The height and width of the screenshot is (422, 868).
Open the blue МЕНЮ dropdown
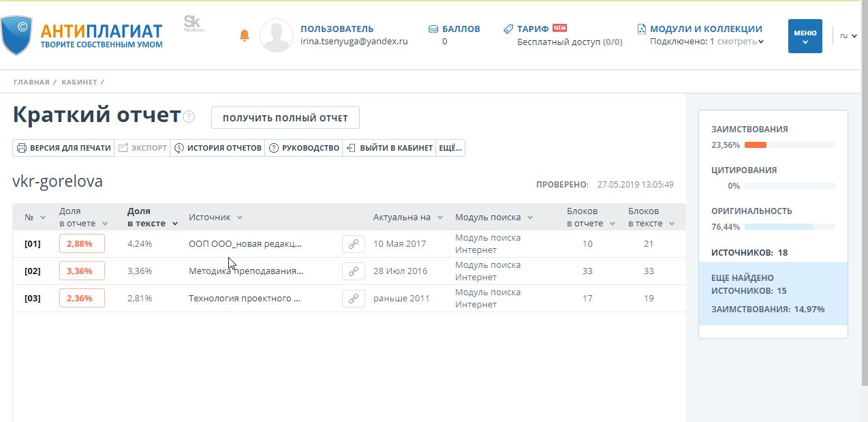pyautogui.click(x=805, y=36)
